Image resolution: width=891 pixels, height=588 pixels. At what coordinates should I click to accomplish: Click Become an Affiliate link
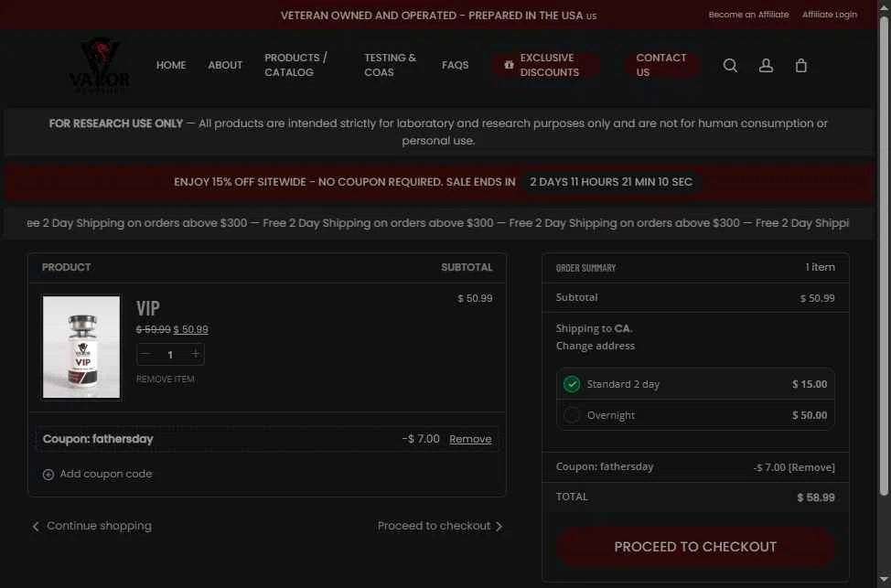point(748,15)
